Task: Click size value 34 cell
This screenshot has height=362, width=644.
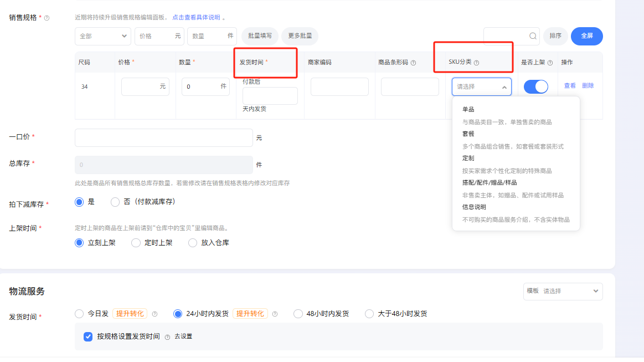Action: coord(85,87)
